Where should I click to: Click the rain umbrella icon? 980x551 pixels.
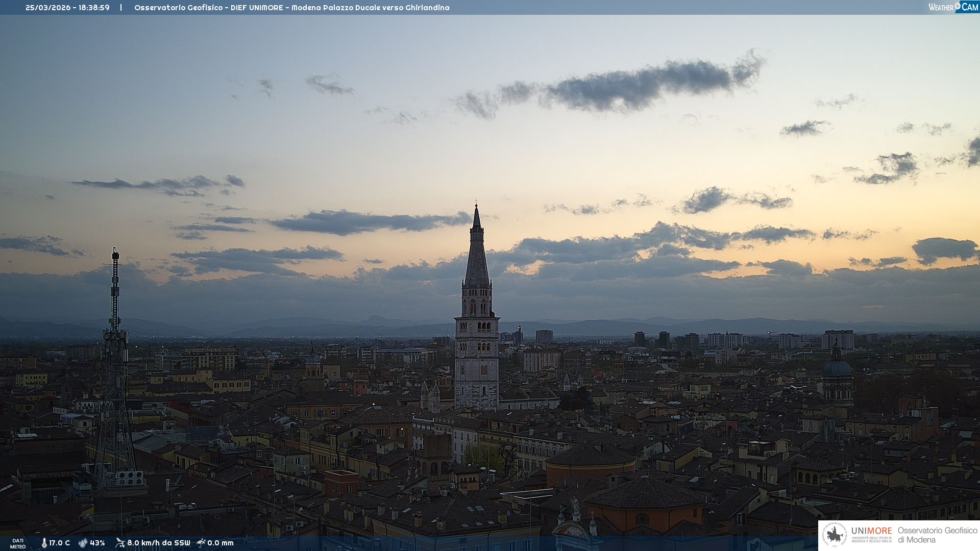tap(201, 543)
